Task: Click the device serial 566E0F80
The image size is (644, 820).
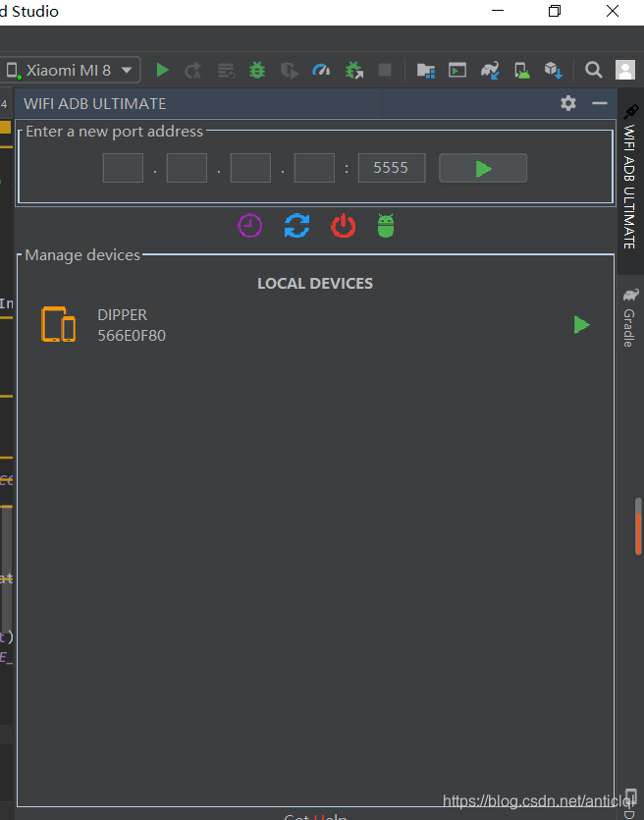Action: pyautogui.click(x=132, y=335)
